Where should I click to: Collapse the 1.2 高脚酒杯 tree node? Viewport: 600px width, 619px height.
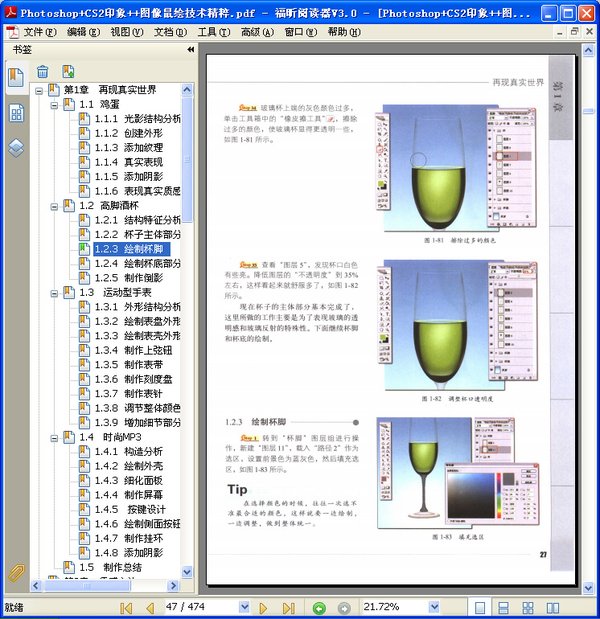pos(54,206)
